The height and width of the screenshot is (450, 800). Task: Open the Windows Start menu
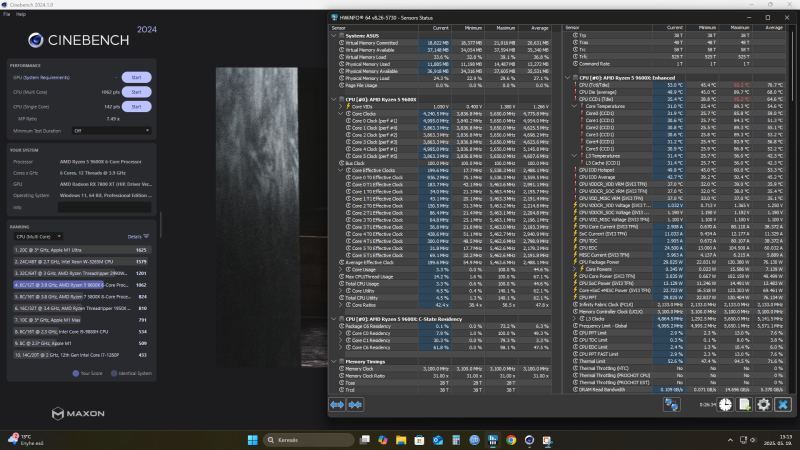253,440
